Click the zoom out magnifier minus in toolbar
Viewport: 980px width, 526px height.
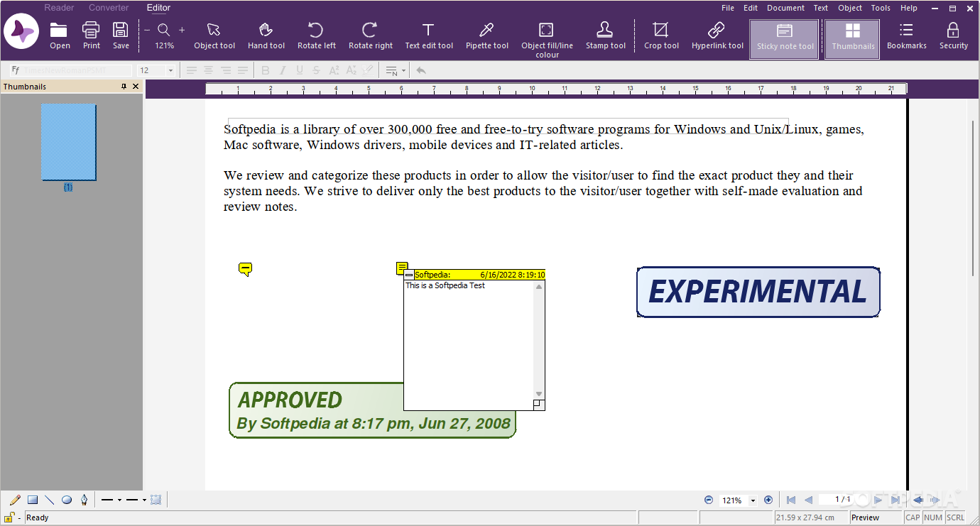(x=147, y=30)
